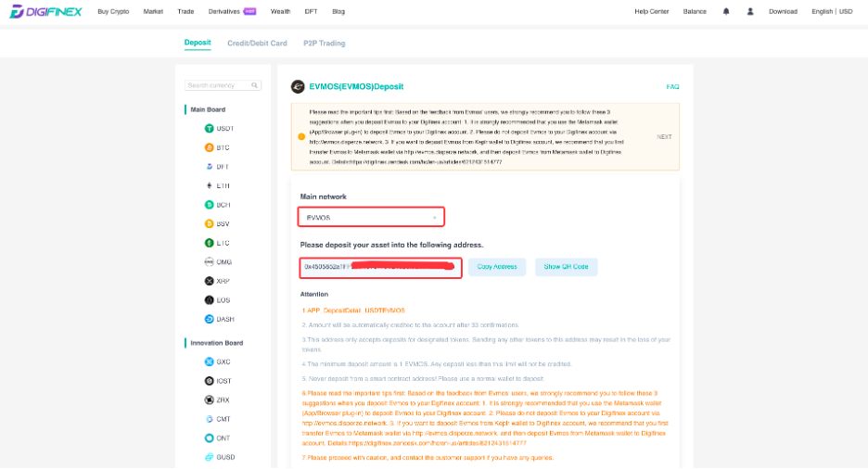Switch to the P2P Trading tab
The width and height of the screenshot is (868, 469).
coord(325,44)
